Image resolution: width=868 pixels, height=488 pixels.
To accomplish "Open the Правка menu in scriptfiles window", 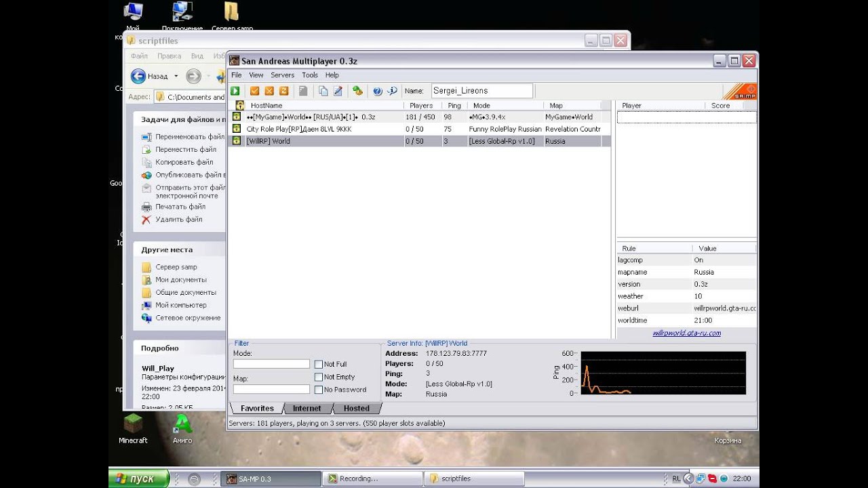I will (169, 56).
